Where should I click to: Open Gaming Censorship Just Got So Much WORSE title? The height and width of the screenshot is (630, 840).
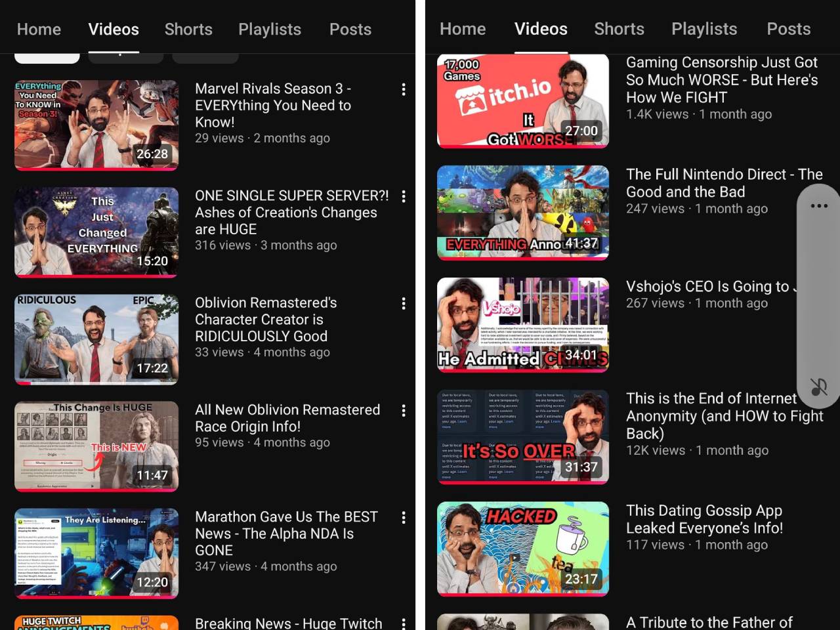tap(721, 80)
